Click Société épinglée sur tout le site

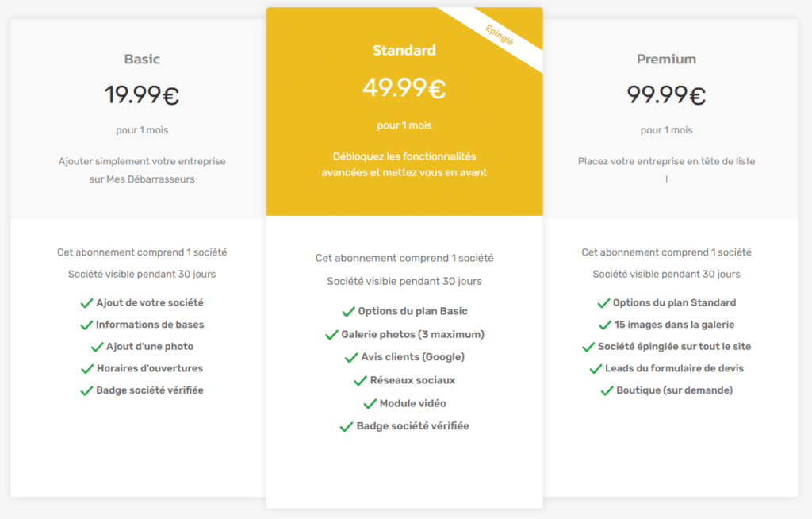(x=674, y=347)
